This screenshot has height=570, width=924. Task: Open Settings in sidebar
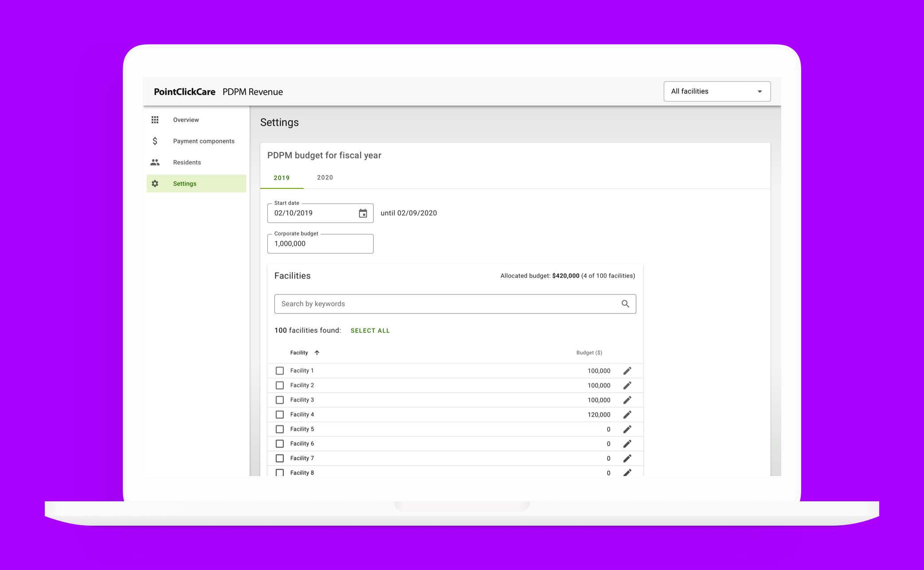196,183
